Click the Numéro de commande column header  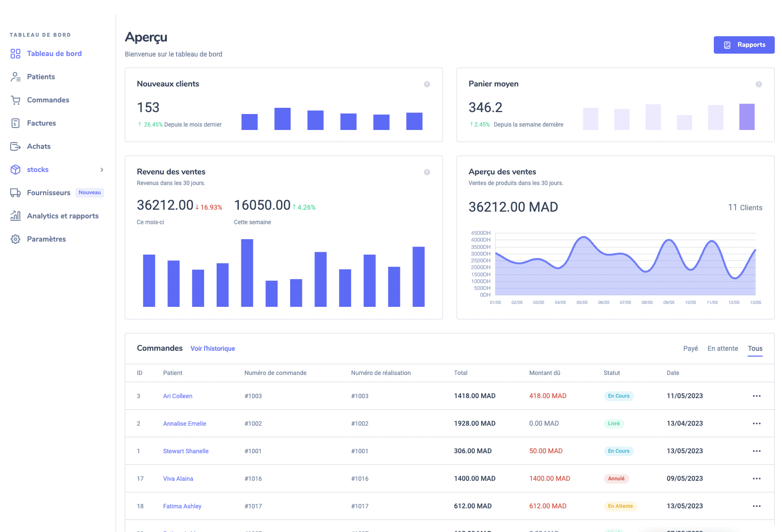point(275,373)
